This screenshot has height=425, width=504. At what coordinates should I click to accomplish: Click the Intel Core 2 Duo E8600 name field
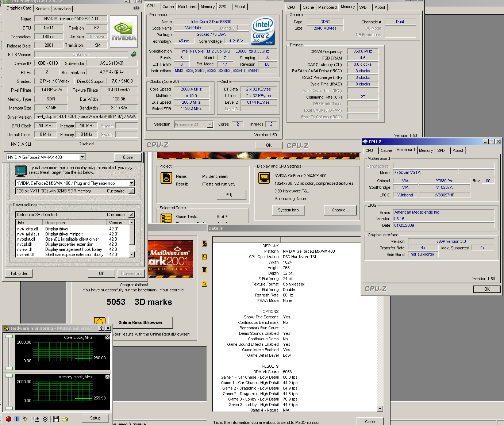[211, 22]
